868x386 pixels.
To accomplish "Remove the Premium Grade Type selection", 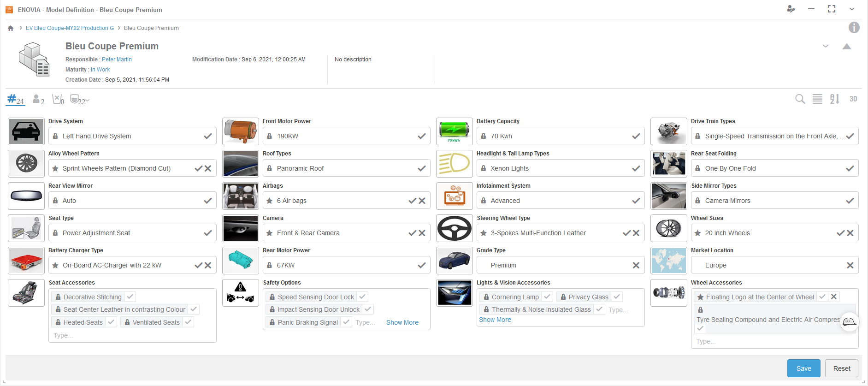I will click(636, 265).
